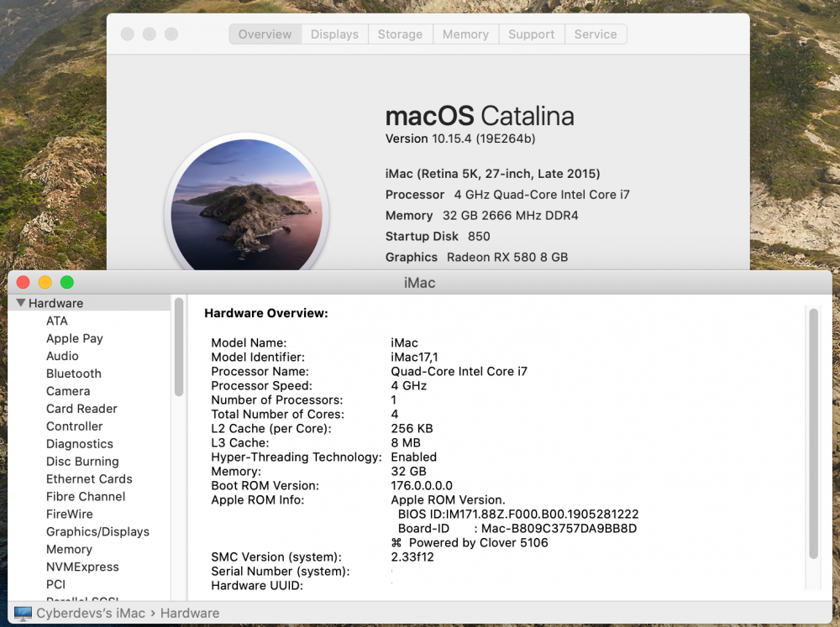Viewport: 840px width, 627px height.
Task: Open the Memory tab in About This Mac
Action: (465, 34)
